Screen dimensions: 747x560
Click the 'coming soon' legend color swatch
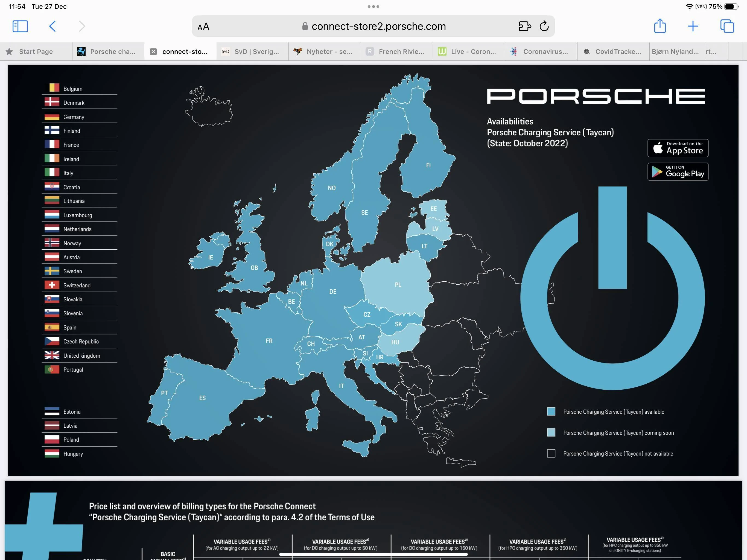[551, 432]
